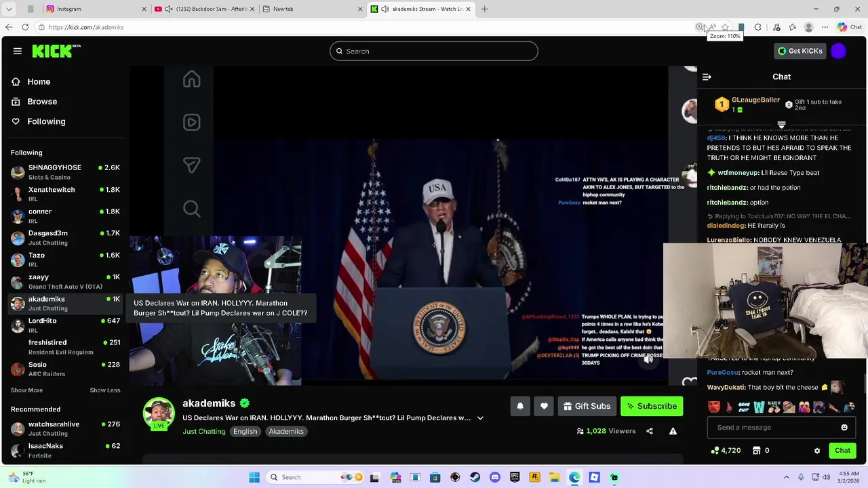The height and width of the screenshot is (488, 868).
Task: Open the Kick hamburger menu
Action: click(x=18, y=51)
